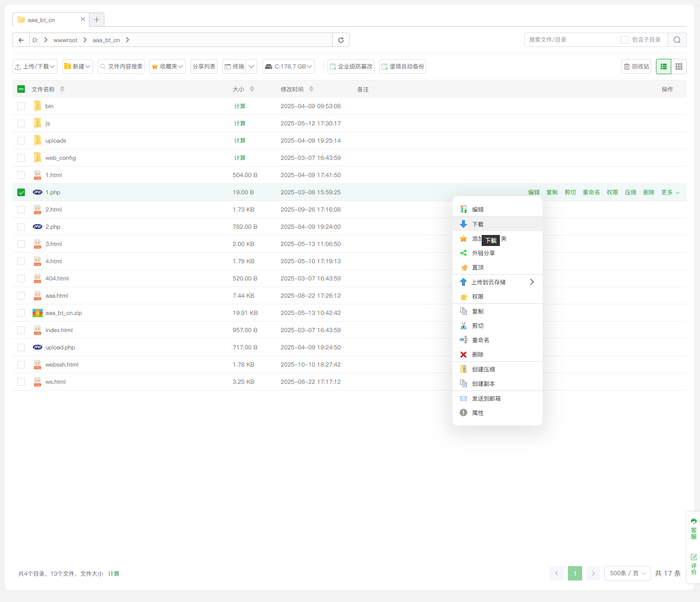This screenshot has height=602, width=700.
Task: Choose 创建压缩 from the context menu
Action: pos(484,369)
